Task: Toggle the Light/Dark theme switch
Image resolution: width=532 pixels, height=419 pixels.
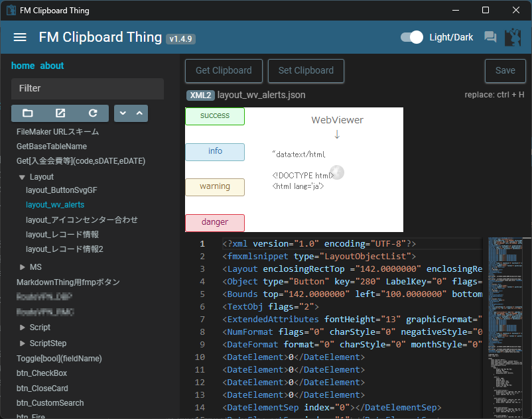Action: click(413, 37)
